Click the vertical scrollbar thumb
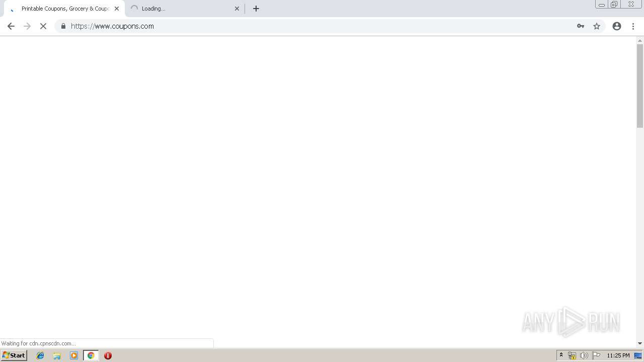Viewport: 644px width, 362px height. click(640, 85)
